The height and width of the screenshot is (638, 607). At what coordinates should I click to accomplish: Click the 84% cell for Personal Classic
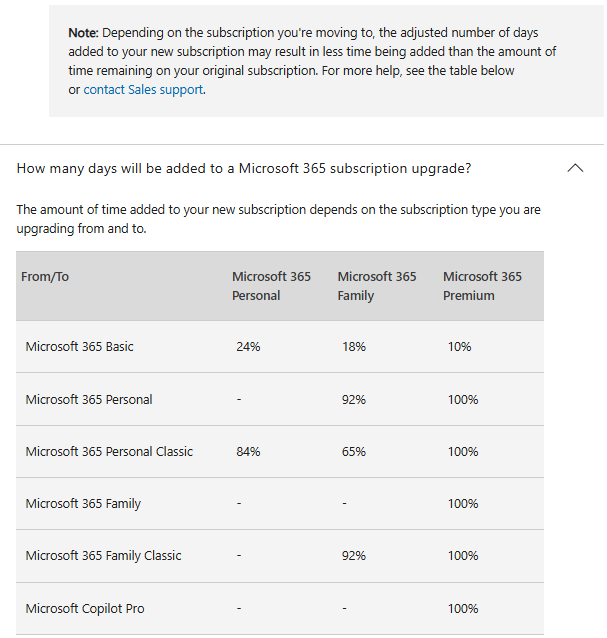(x=248, y=452)
